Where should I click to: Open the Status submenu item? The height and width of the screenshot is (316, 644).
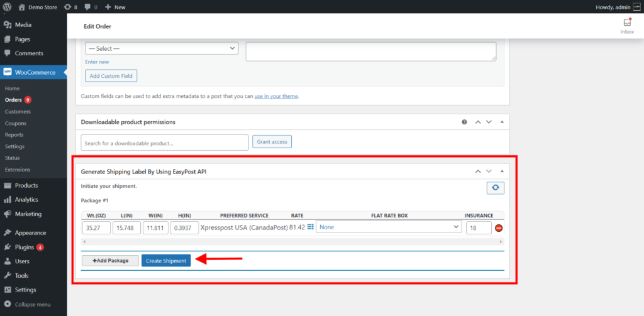coord(13,158)
